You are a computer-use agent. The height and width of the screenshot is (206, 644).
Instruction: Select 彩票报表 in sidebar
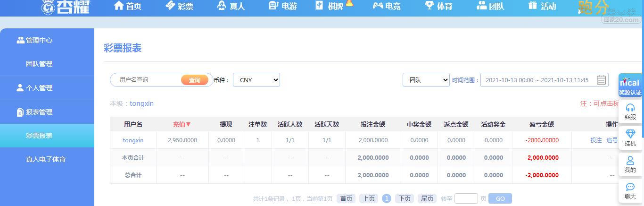tap(47, 136)
